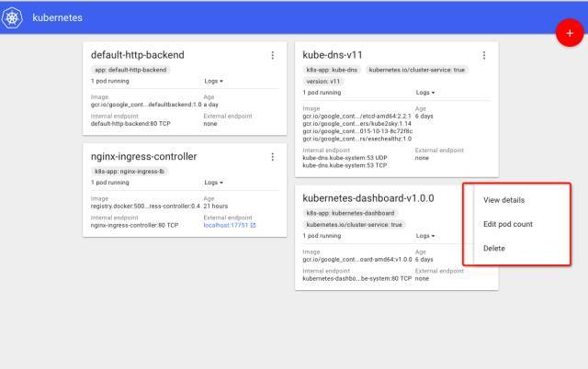Click the 21 hours age value
Screen dimensions: 588x369
[x=216, y=206]
